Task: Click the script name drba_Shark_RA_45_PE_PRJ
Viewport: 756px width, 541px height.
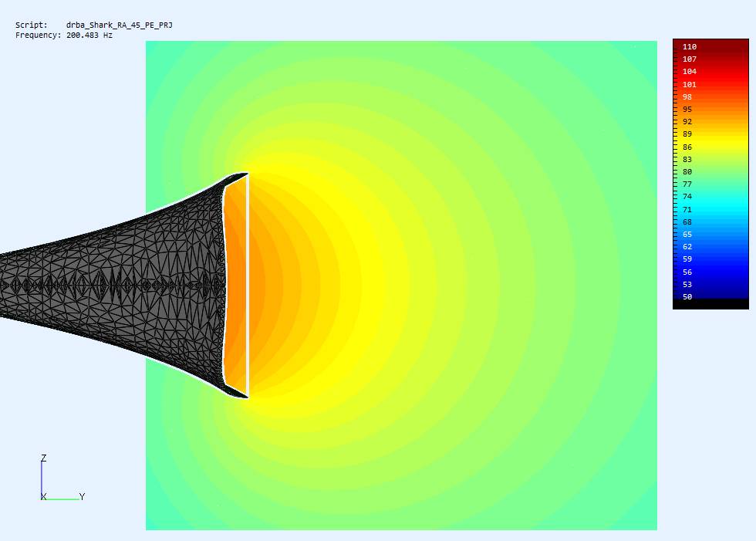Action: pyautogui.click(x=119, y=25)
